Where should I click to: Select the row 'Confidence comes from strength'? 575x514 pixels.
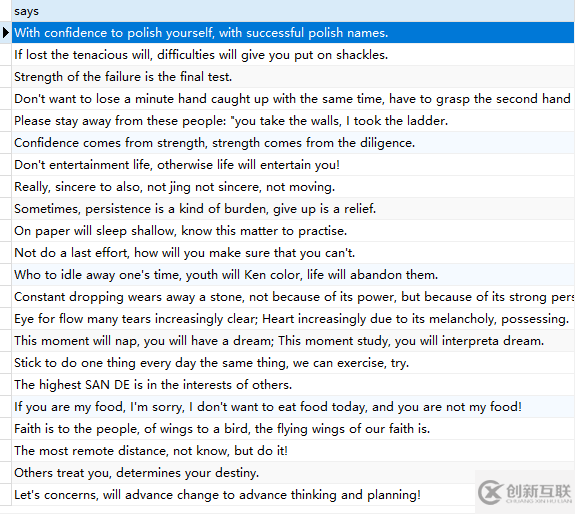point(293,143)
